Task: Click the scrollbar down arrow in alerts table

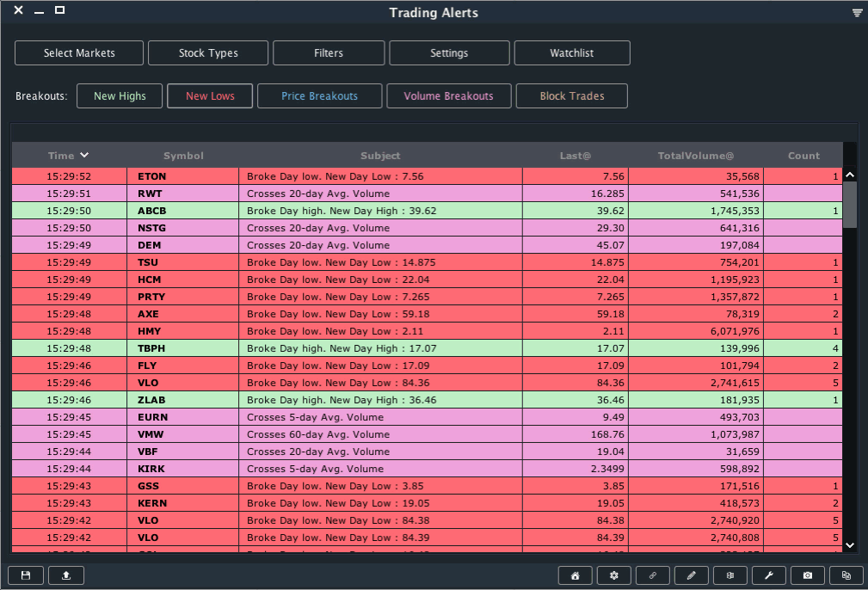Action: coord(850,544)
